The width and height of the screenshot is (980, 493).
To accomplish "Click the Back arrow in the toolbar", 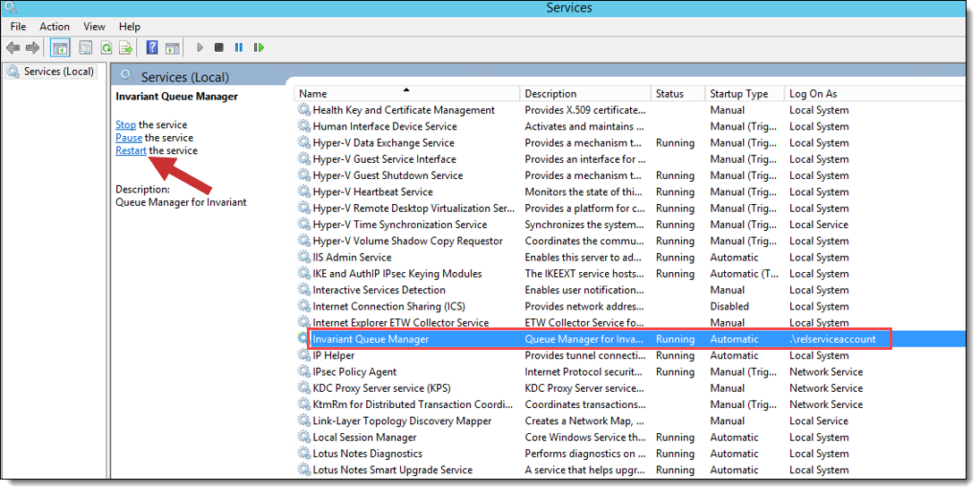I will pyautogui.click(x=13, y=47).
